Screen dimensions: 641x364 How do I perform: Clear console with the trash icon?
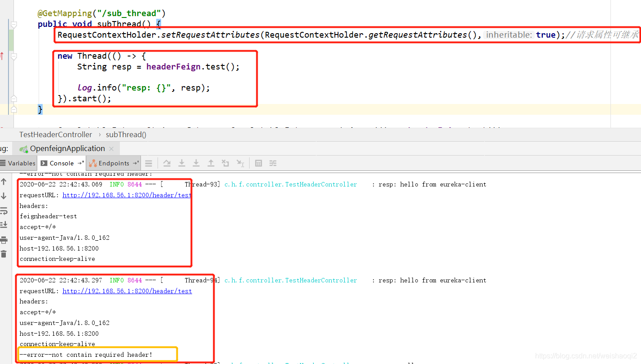pyautogui.click(x=4, y=254)
